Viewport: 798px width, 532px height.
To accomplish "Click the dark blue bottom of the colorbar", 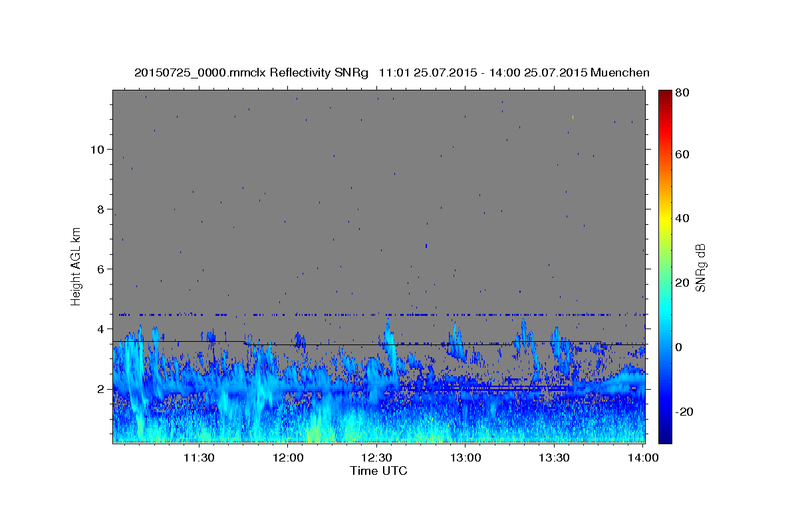I will pyautogui.click(x=665, y=438).
